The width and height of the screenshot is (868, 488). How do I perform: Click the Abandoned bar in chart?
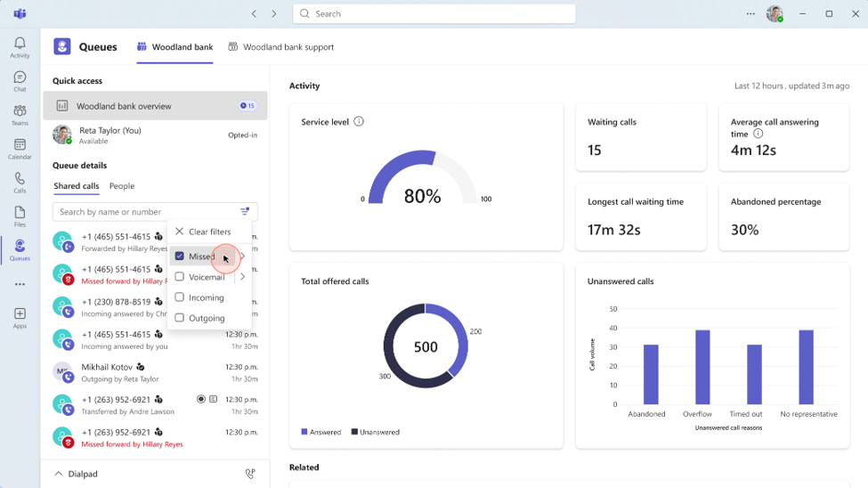(651, 374)
